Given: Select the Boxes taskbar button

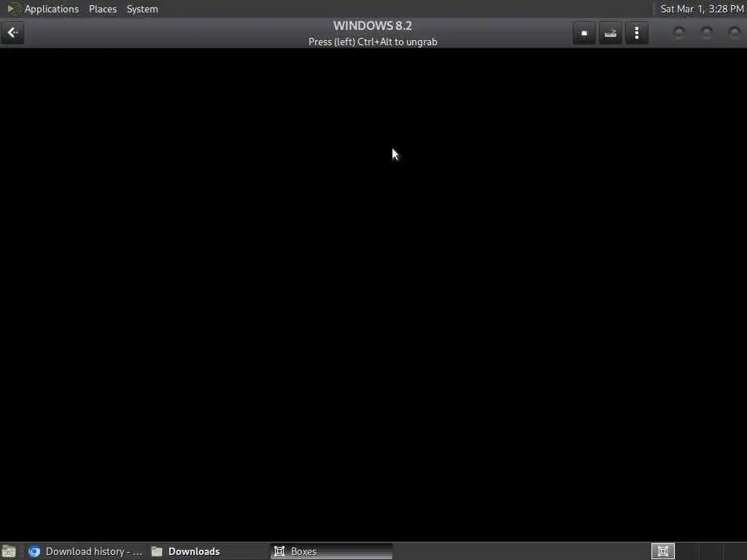Looking at the screenshot, I should (x=332, y=551).
